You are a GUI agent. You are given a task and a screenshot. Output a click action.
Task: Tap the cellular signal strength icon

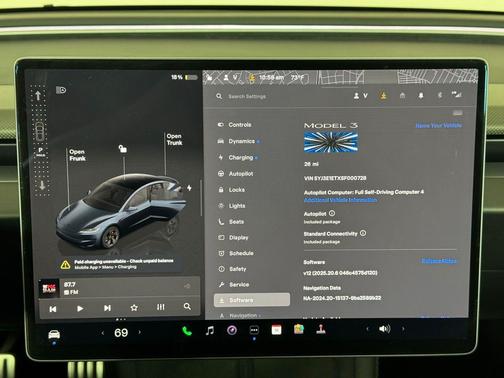457,95
